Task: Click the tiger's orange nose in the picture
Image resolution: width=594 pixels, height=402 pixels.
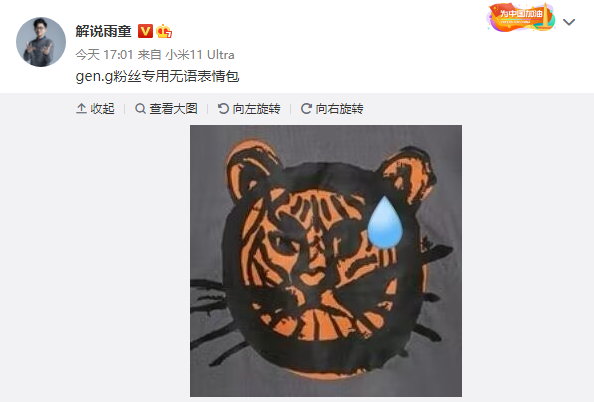Action: coord(312,280)
